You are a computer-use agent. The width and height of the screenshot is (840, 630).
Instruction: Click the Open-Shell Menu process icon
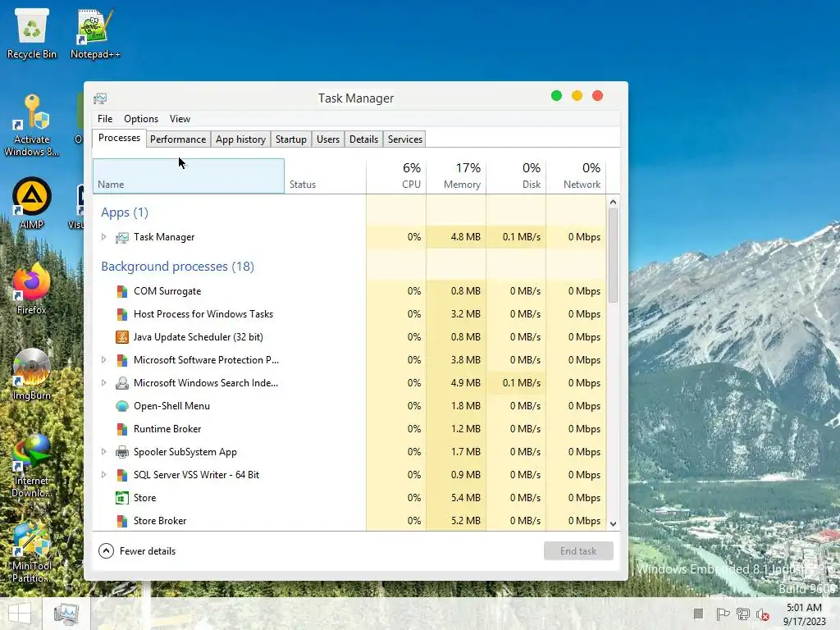click(122, 406)
